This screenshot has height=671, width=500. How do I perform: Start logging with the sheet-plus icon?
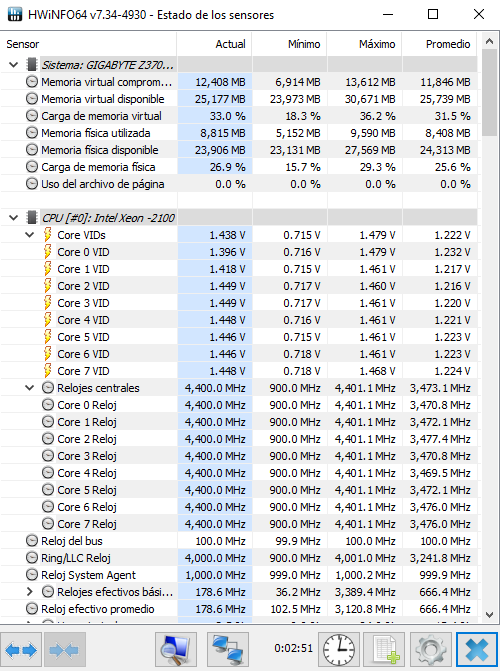tap(385, 650)
